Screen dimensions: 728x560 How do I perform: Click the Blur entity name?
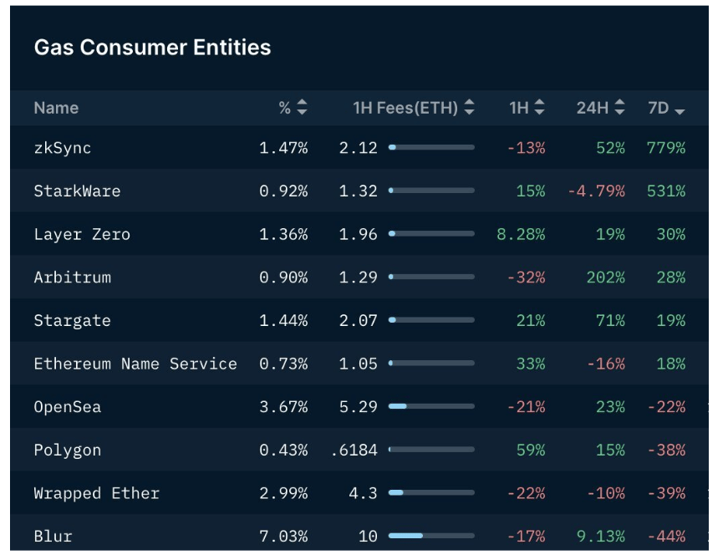point(53,536)
